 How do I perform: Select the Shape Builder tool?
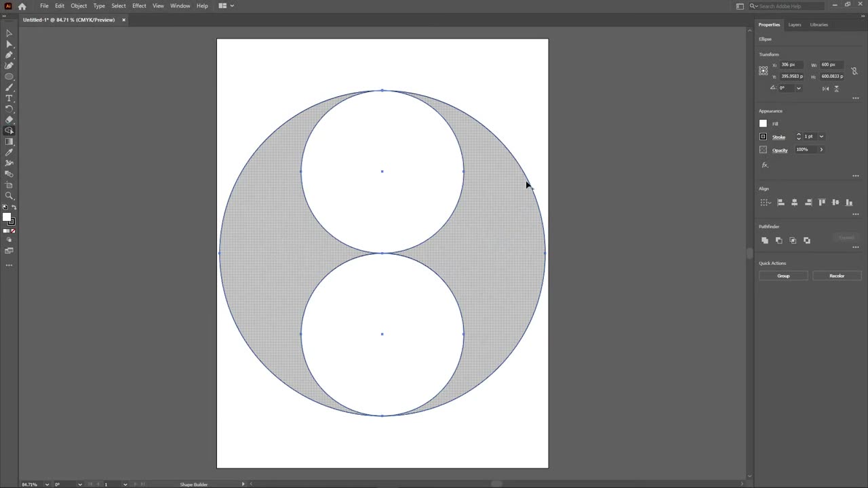click(x=9, y=130)
